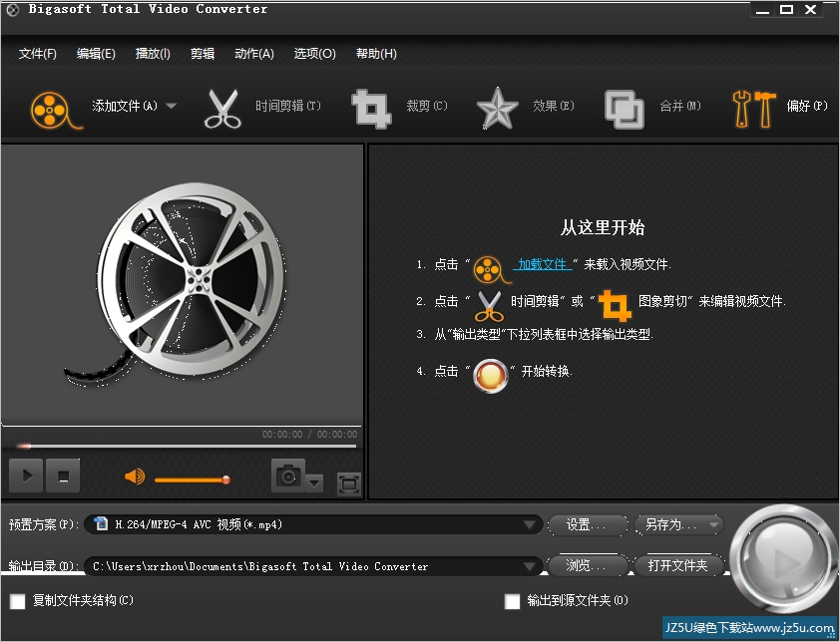Expand the snapshot dropdown arrow
The width and height of the screenshot is (840, 642).
[314, 482]
